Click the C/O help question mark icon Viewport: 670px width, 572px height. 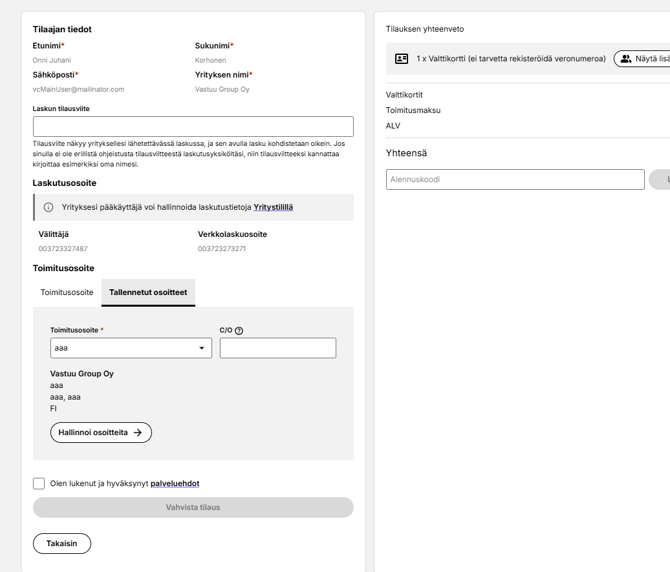[x=239, y=331]
